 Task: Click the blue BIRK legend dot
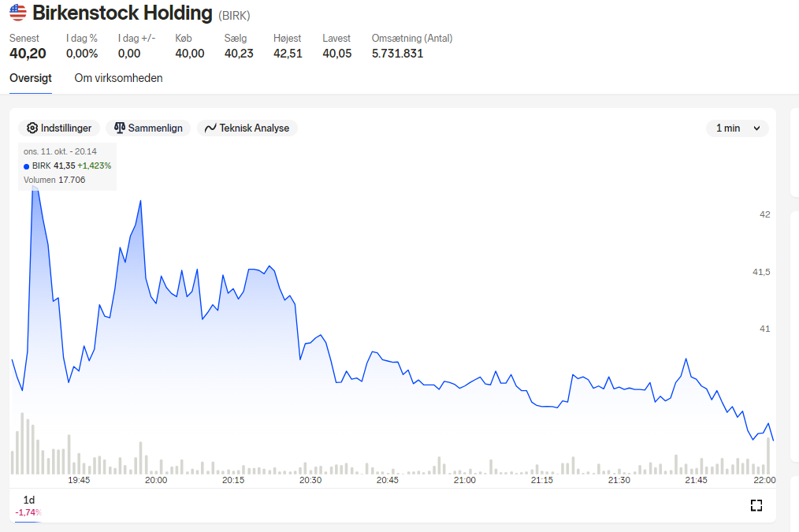click(27, 166)
